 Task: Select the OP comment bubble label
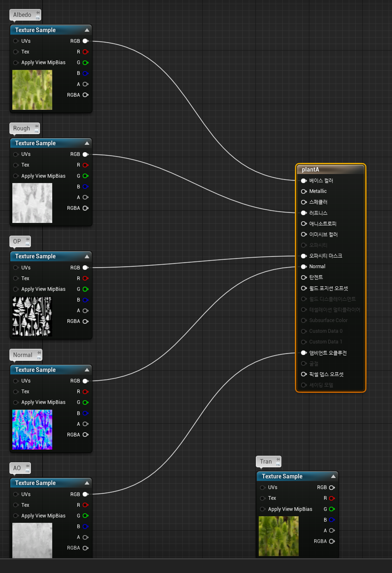17,241
